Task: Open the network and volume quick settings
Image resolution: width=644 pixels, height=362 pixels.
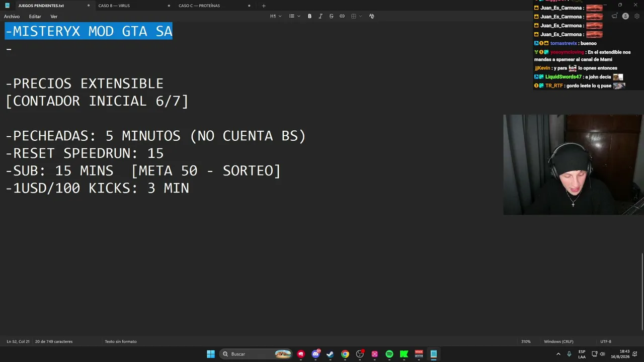Action: 598,354
